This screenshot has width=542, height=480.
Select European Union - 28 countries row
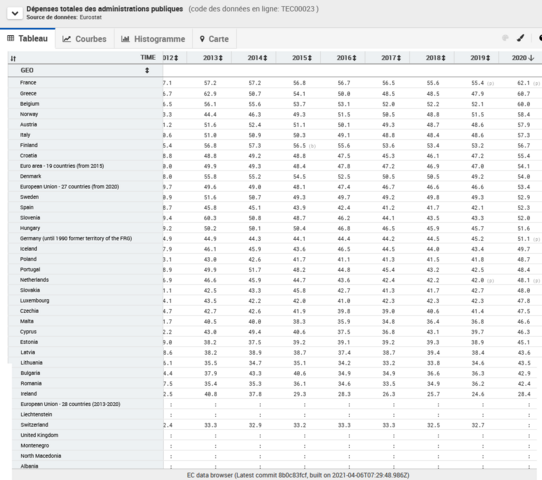point(70,404)
